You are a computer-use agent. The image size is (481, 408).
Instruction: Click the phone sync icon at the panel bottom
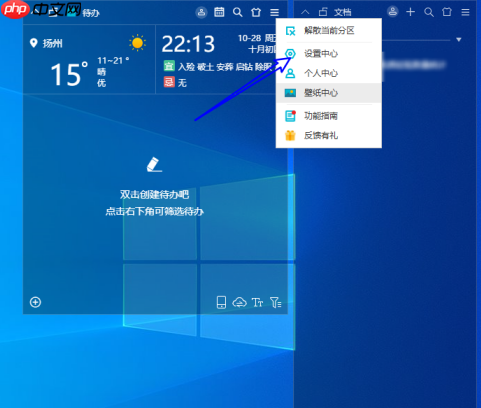[x=221, y=302]
